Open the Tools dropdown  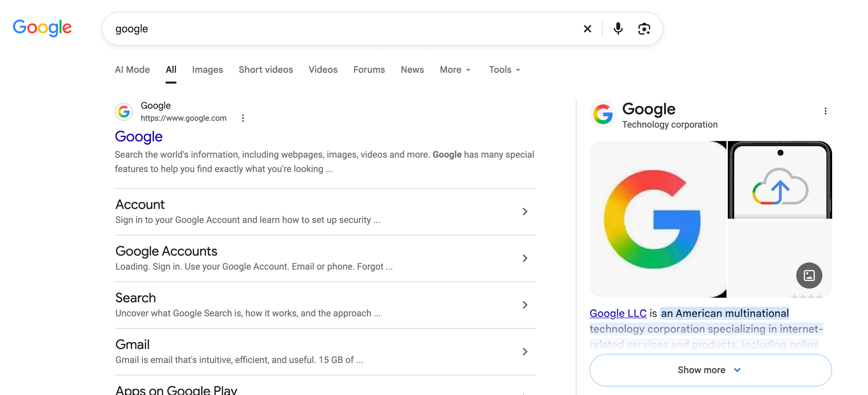pos(505,70)
